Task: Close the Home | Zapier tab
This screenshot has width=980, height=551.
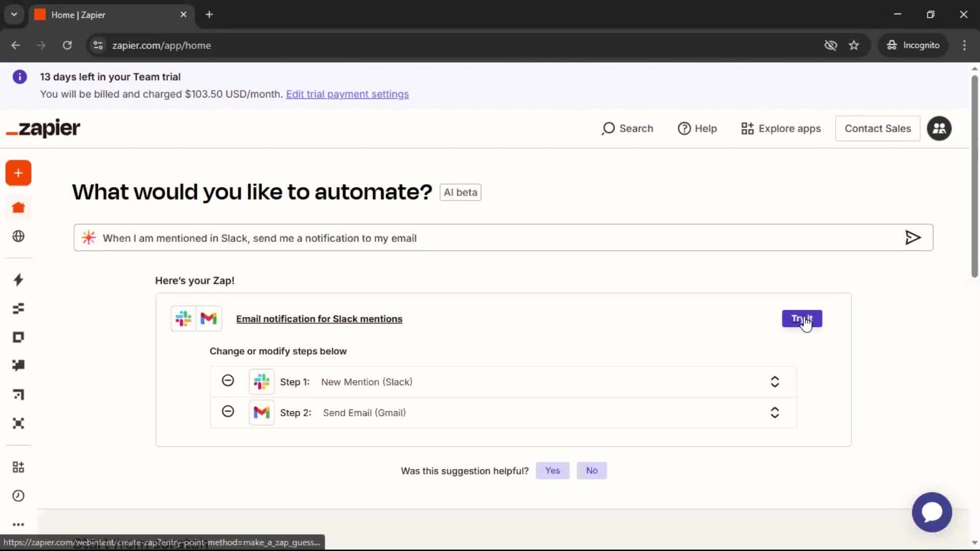Action: pyautogui.click(x=184, y=15)
